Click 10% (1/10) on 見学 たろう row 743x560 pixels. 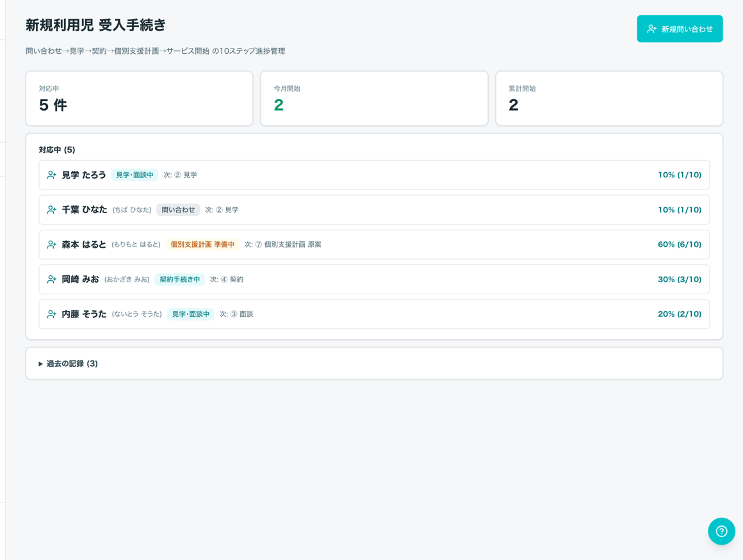680,175
